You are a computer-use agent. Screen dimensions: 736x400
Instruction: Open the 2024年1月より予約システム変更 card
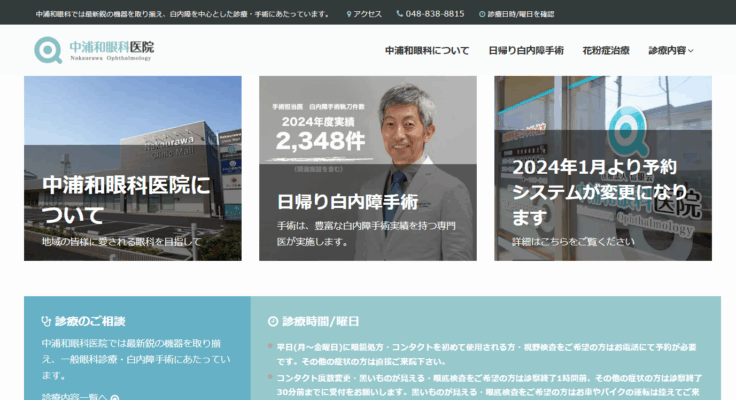point(603,168)
